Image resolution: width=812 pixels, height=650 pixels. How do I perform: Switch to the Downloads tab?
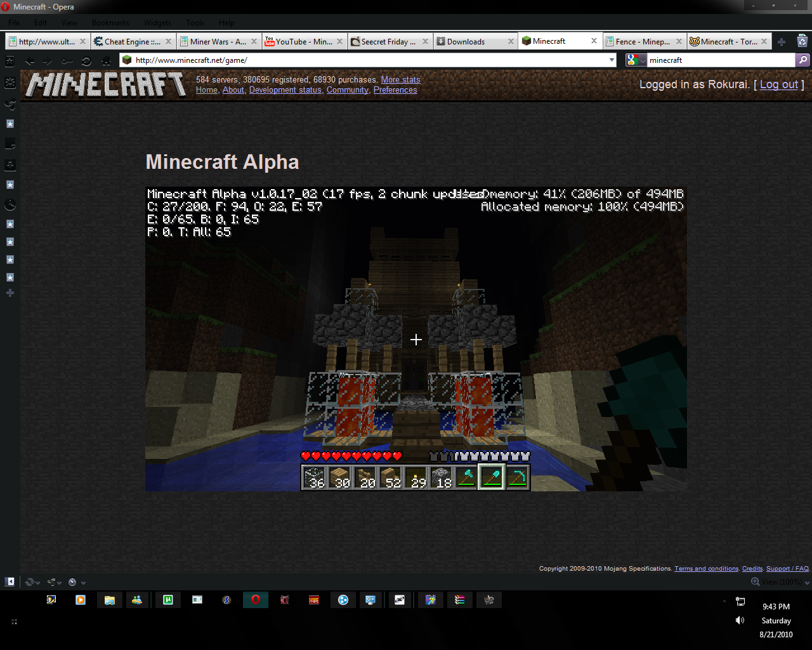[x=475, y=41]
